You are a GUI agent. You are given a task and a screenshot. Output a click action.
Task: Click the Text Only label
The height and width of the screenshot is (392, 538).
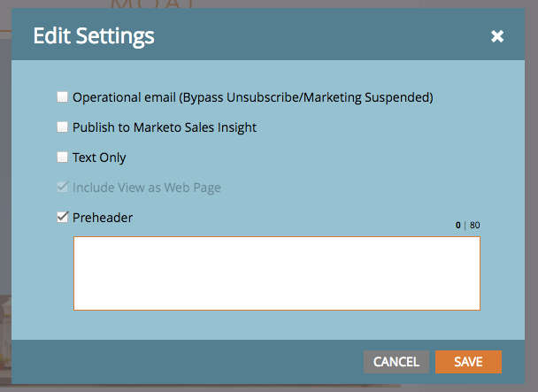[99, 158]
